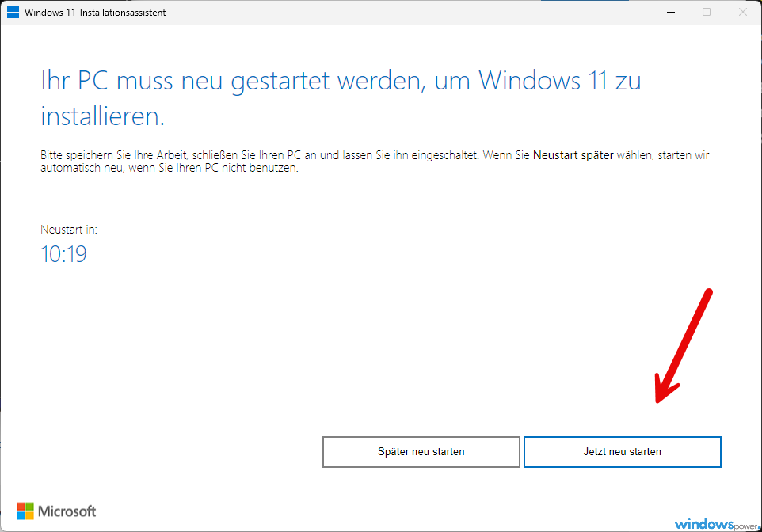Click the word 'installieren.' in the heading
Screen dimensions: 762x532
click(102, 116)
